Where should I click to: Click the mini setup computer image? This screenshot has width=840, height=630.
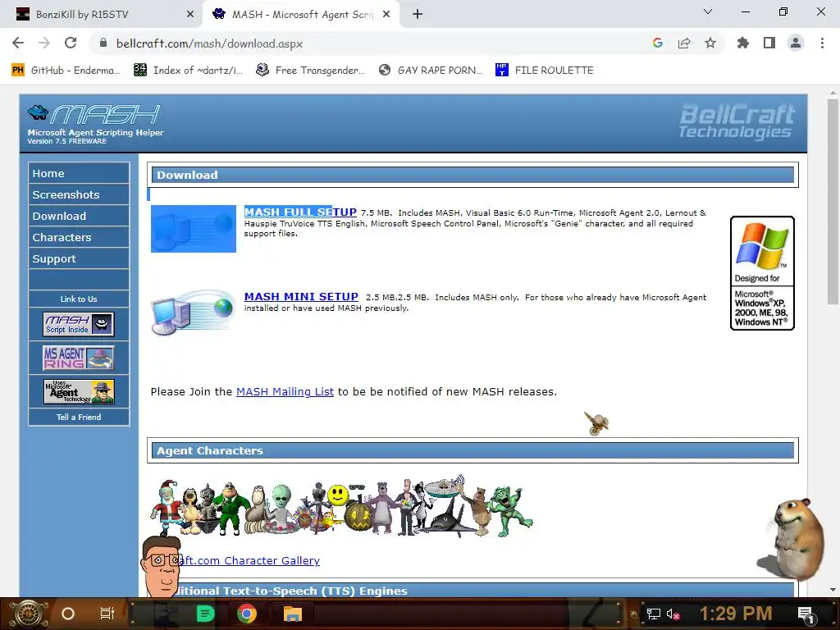[x=194, y=313]
